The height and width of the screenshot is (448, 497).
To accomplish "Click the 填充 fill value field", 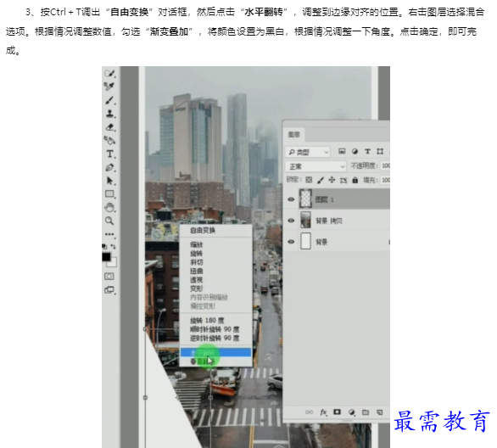I will click(x=385, y=180).
